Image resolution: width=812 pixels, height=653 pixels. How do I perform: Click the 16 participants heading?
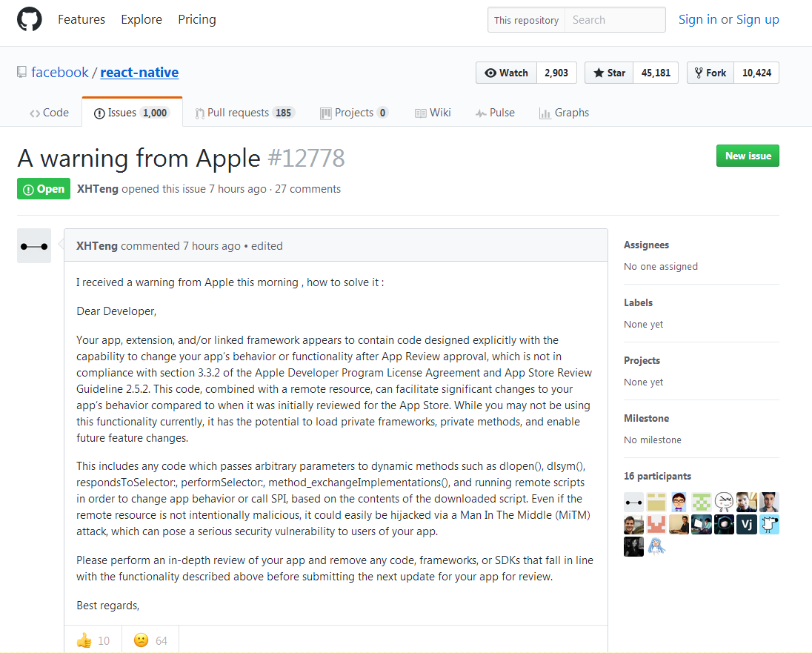(657, 476)
